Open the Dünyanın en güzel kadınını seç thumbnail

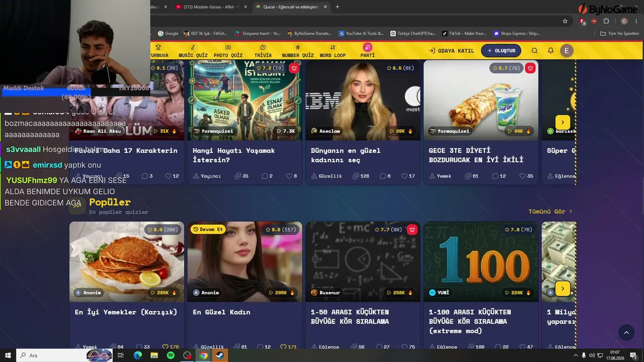pyautogui.click(x=363, y=100)
